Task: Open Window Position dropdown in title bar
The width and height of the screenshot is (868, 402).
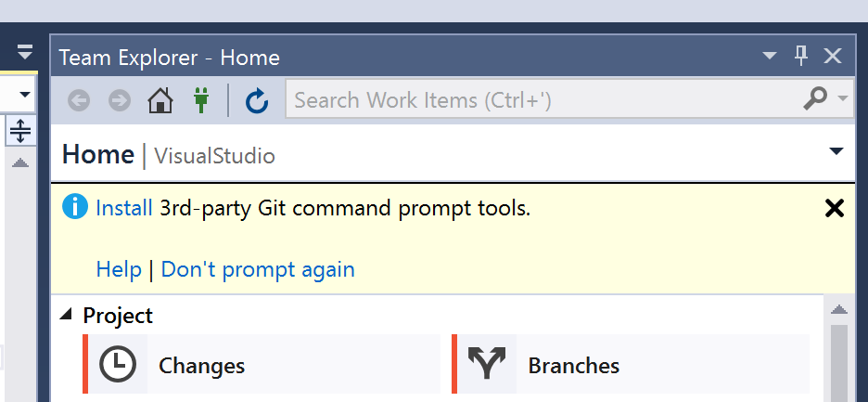Action: (x=770, y=56)
